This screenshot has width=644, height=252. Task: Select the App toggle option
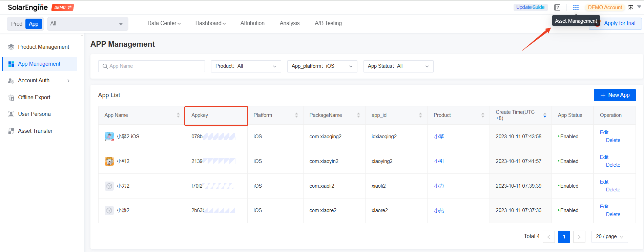click(x=34, y=24)
